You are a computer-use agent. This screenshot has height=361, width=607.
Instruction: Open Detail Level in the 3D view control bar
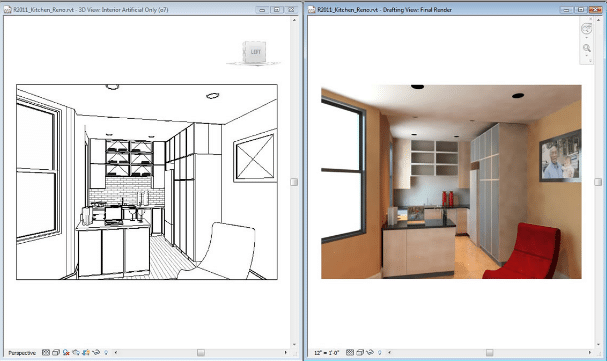[46, 352]
